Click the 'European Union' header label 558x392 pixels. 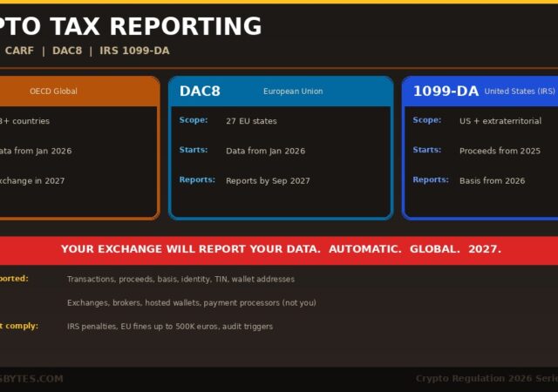click(293, 91)
